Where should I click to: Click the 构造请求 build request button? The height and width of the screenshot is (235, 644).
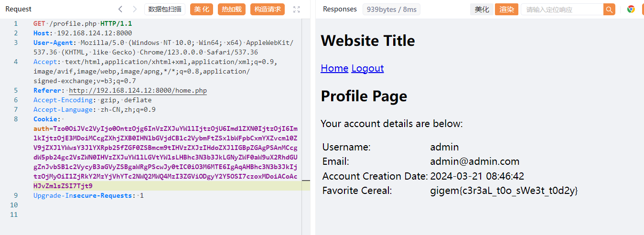268,9
